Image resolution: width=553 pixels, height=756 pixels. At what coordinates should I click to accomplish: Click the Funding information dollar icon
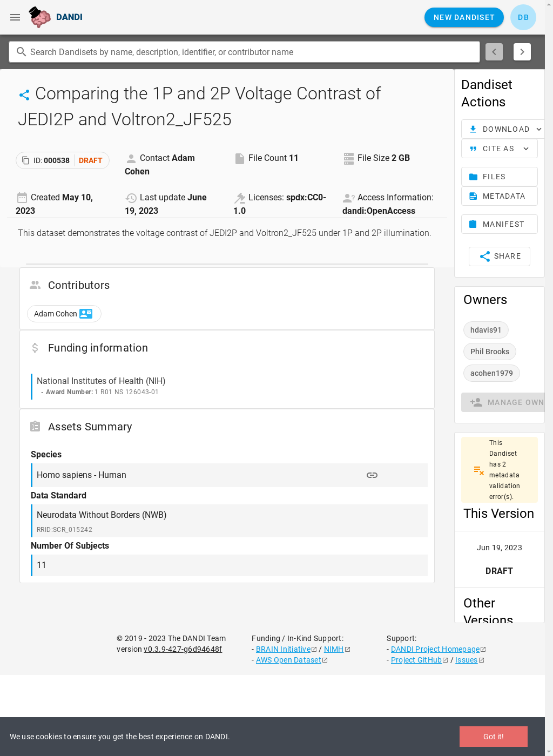pyautogui.click(x=35, y=348)
